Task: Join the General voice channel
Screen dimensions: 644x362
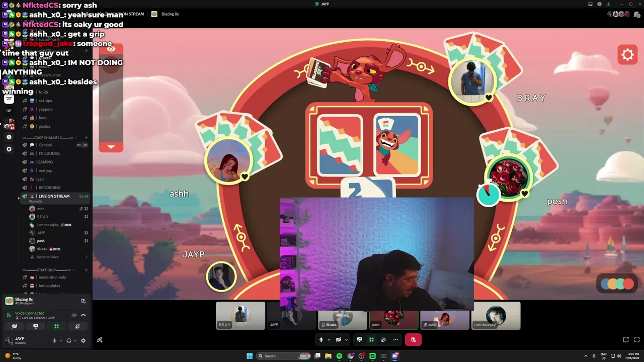Action: (55, 145)
